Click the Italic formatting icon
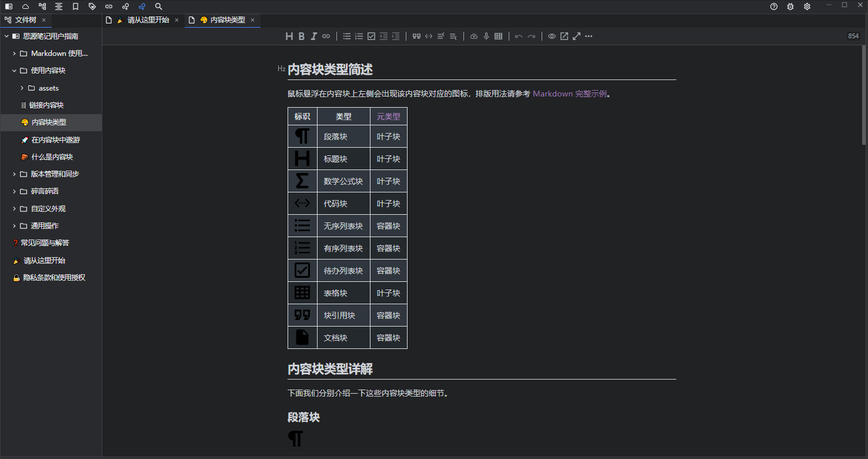 (313, 36)
